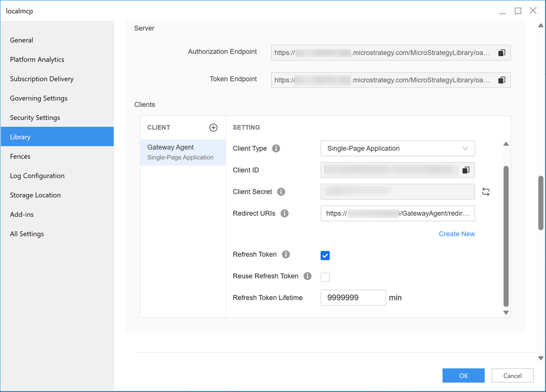Click the Create New link

[x=456, y=234]
